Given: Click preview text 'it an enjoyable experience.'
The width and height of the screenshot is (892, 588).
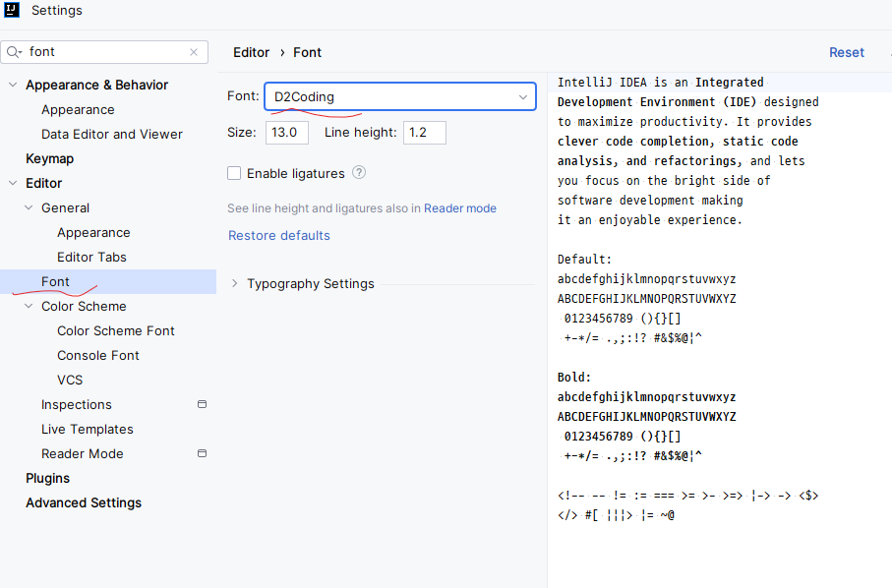Looking at the screenshot, I should point(650,220).
